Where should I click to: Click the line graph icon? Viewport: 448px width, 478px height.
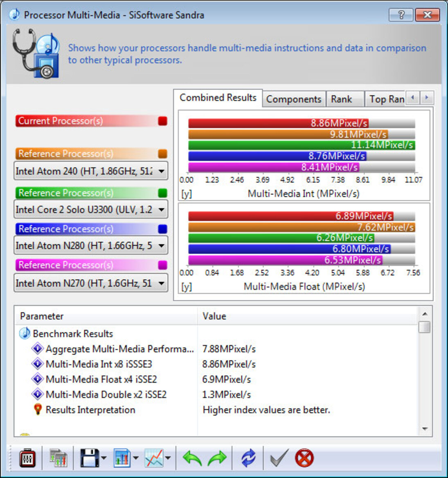[x=154, y=458]
